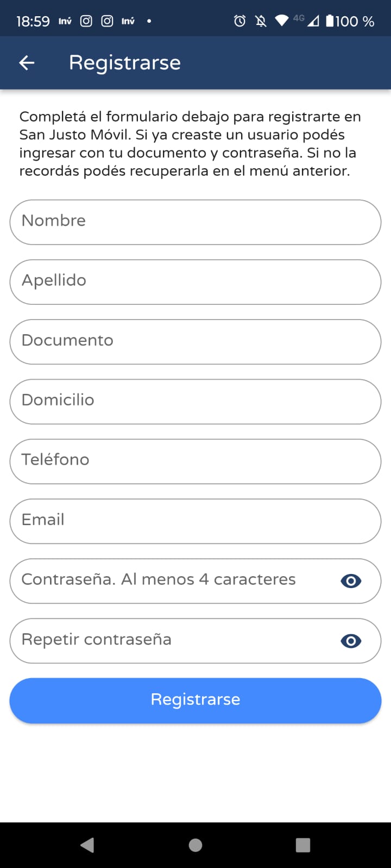Focus the Teléfono input field
This screenshot has height=868, width=391.
click(x=195, y=461)
